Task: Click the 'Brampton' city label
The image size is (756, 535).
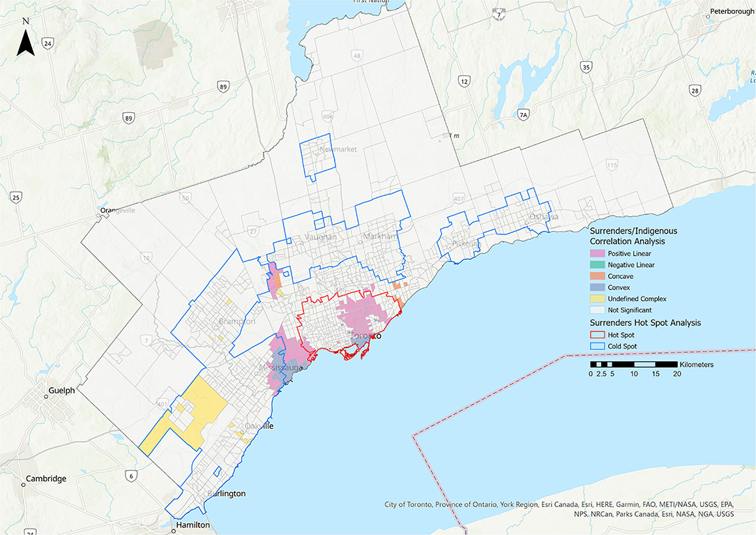Action: [236, 322]
